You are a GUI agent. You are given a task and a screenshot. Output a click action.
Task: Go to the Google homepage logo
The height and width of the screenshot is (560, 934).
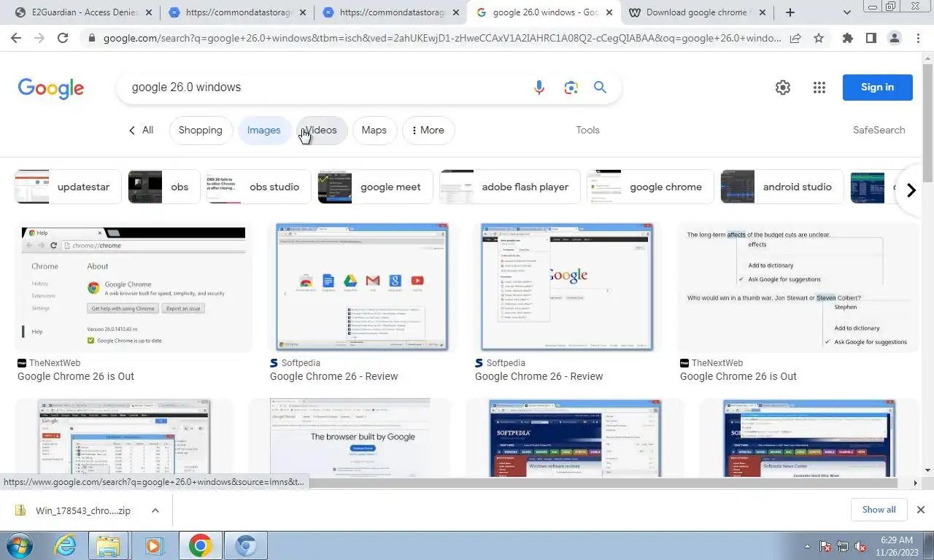point(51,87)
